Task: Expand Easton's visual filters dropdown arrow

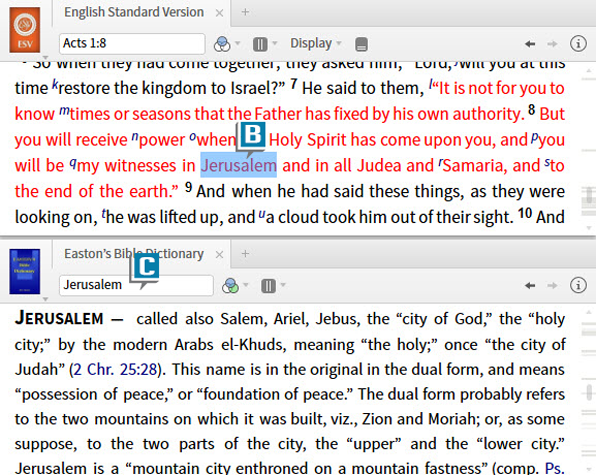Action: point(246,285)
